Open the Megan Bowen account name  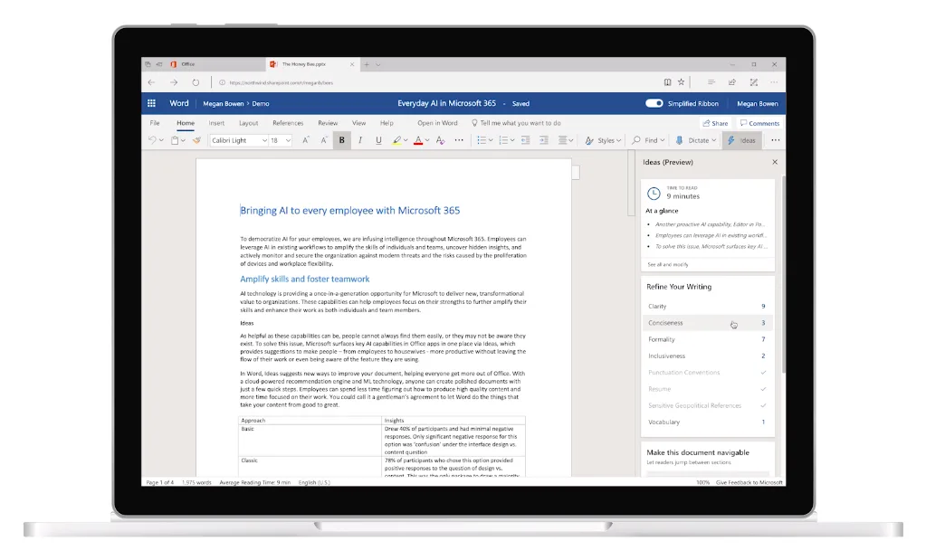point(757,103)
